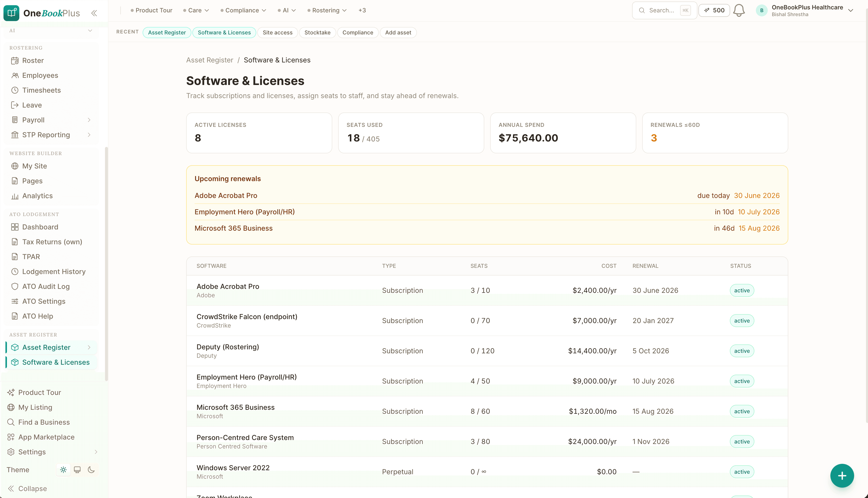Open Product Tour in top navigation
Screen dimensions: 868x498
click(x=151, y=10)
